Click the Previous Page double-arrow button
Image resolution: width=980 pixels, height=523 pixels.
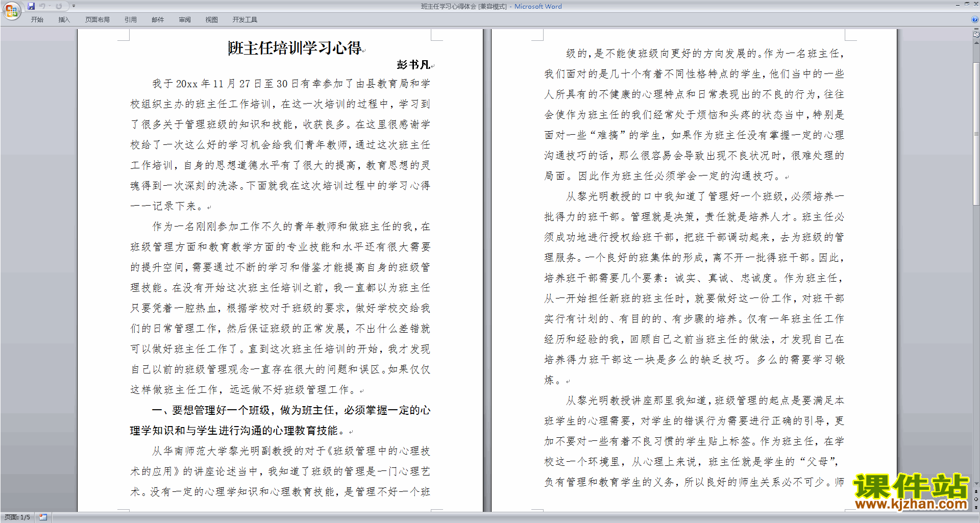pos(976,491)
